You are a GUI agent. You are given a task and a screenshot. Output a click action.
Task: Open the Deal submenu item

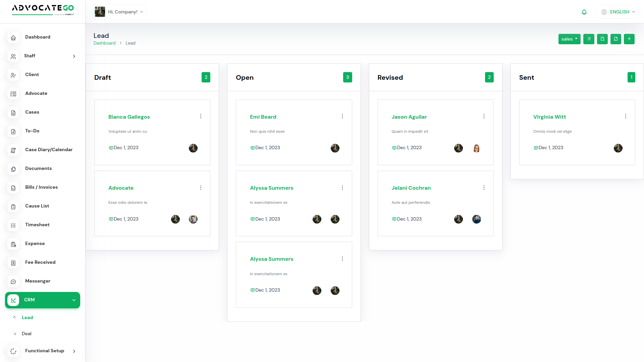[26, 334]
